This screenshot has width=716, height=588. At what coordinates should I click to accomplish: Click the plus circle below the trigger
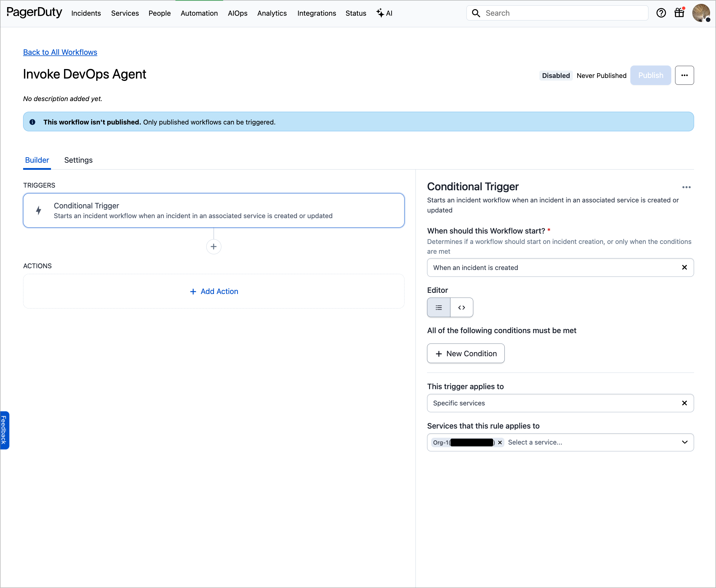pyautogui.click(x=213, y=247)
